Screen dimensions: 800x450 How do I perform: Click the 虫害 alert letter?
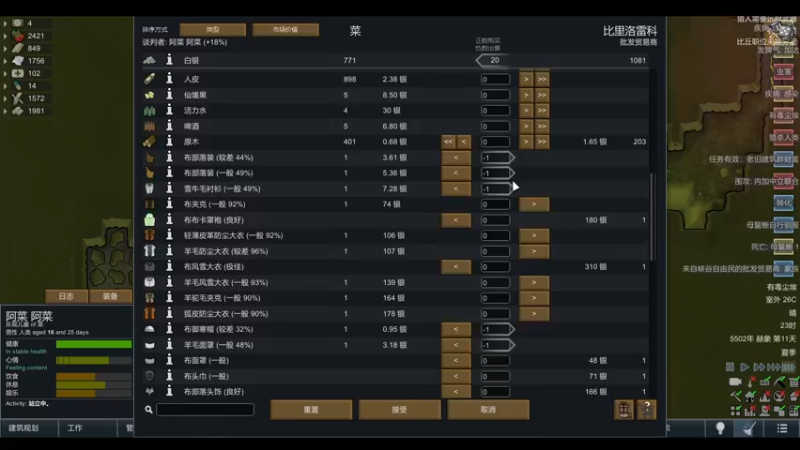pyautogui.click(x=784, y=71)
